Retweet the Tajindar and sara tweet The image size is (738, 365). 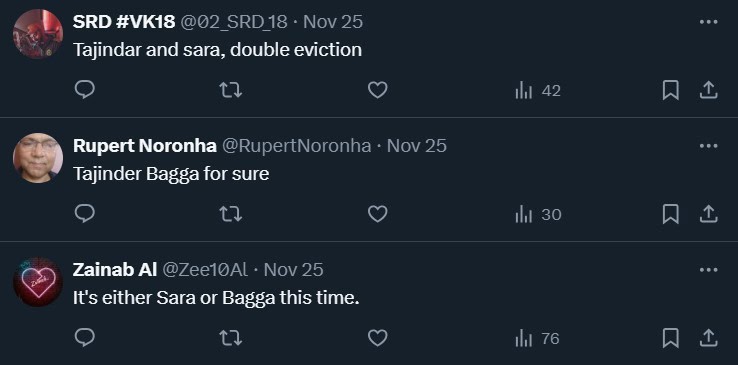(x=231, y=90)
